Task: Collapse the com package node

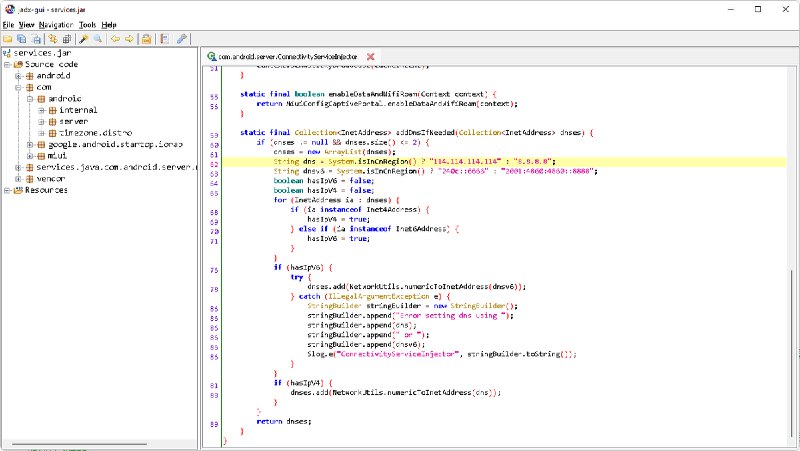Action: click(18, 87)
